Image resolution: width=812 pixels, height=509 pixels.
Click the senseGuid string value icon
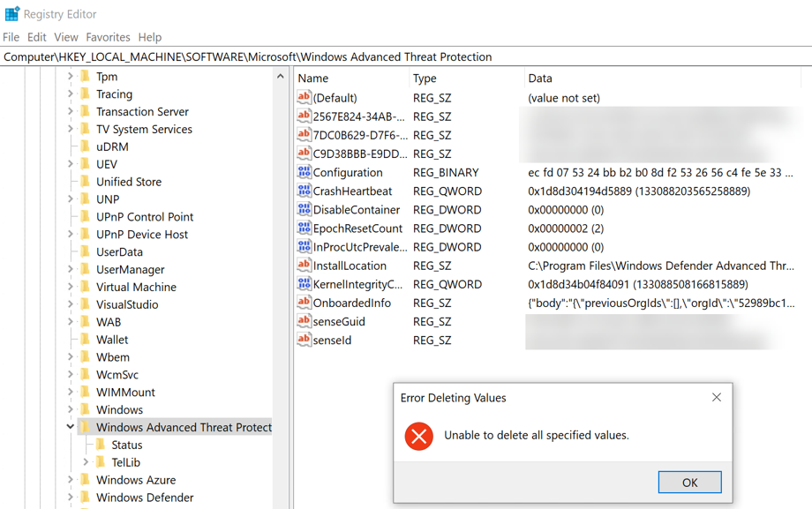(304, 321)
